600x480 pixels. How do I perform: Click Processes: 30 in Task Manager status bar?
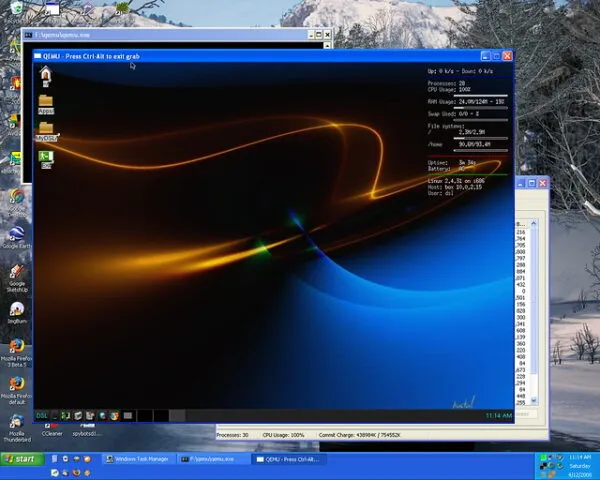(x=232, y=435)
